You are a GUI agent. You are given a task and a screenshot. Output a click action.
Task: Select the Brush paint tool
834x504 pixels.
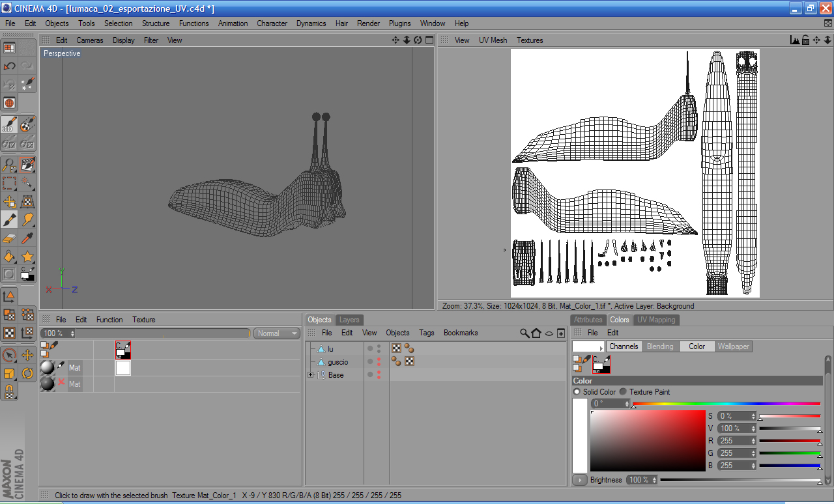(10, 219)
